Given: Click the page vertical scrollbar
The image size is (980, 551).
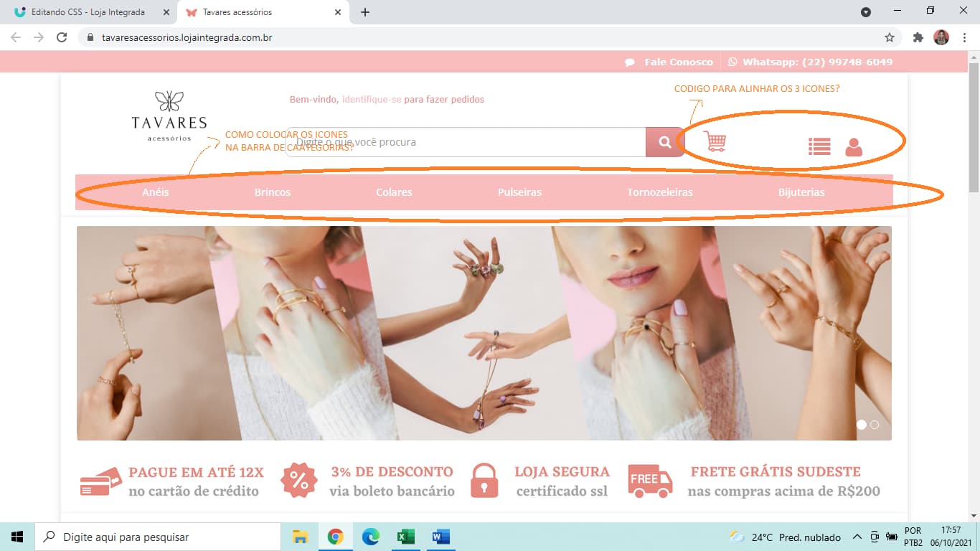Looking at the screenshot, I should 974,127.
